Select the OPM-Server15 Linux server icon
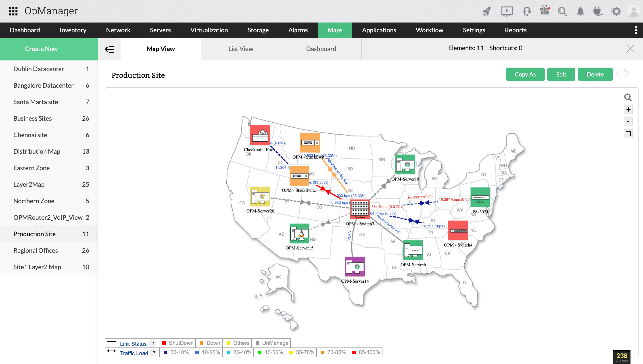The width and height of the screenshot is (643, 364). click(299, 234)
